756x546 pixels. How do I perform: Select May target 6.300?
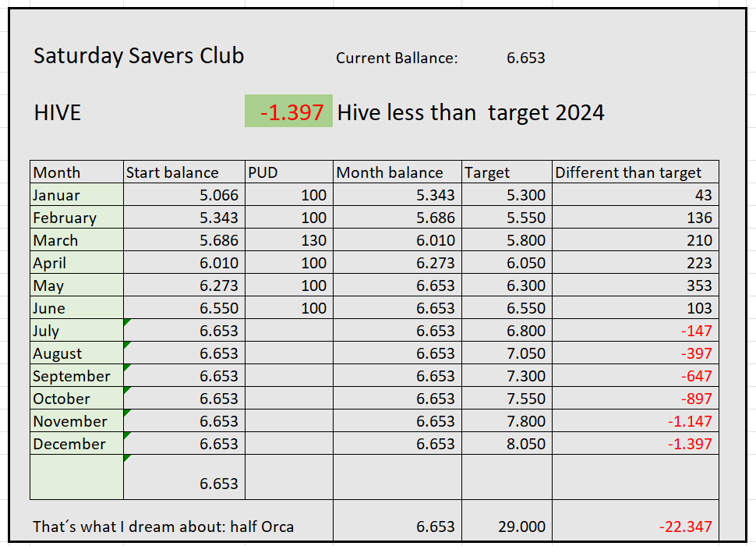[x=507, y=285]
